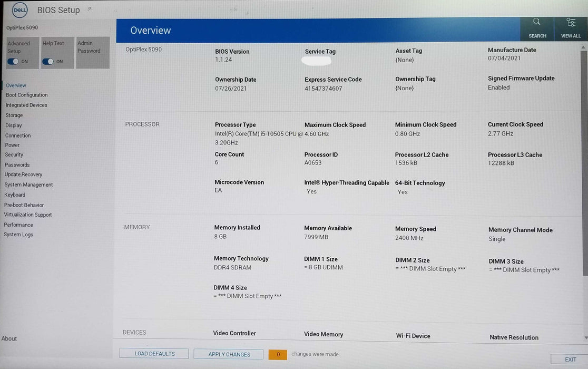This screenshot has width=588, height=369.
Task: Click Signed Firmware Update Enabled value
Action: pyautogui.click(x=499, y=88)
